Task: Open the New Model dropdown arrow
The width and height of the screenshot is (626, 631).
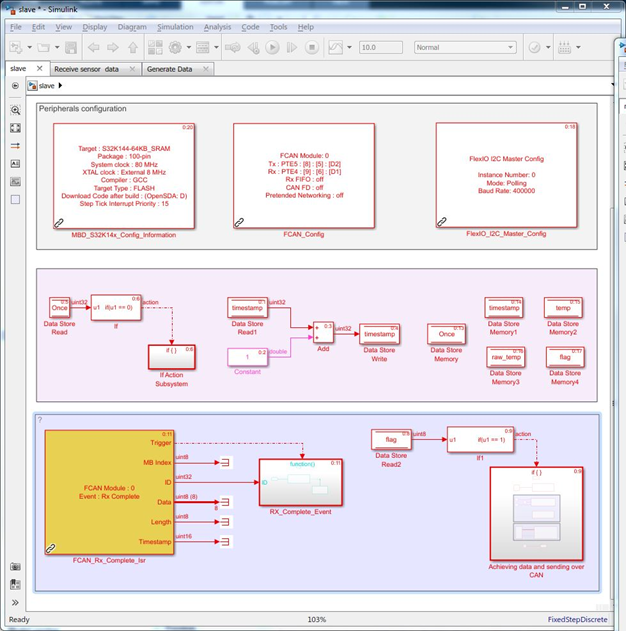Action: click(29, 47)
